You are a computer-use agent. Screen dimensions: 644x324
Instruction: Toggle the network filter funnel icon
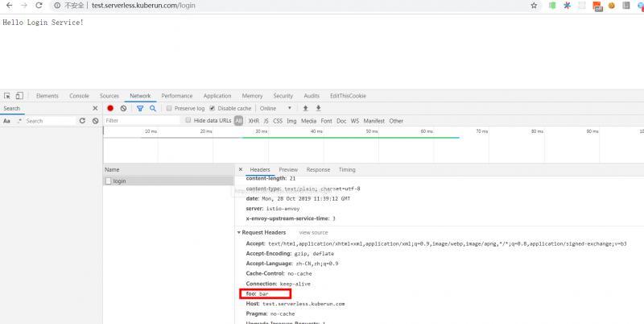point(140,108)
